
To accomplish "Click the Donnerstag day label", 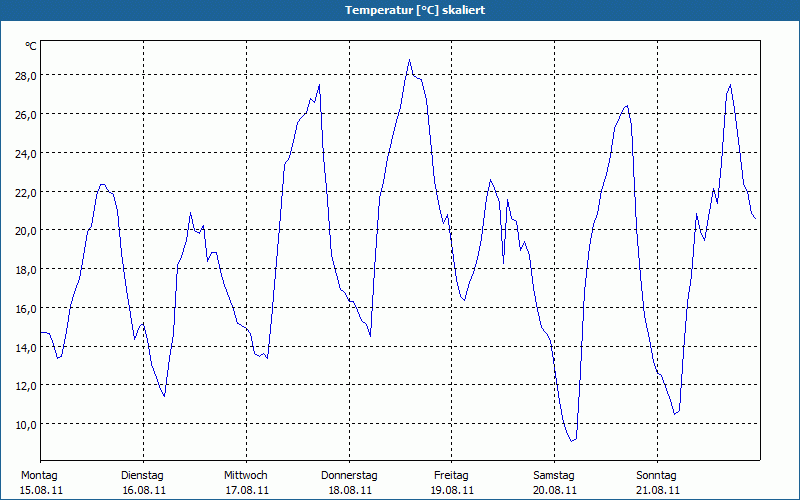I will click(x=349, y=476).
